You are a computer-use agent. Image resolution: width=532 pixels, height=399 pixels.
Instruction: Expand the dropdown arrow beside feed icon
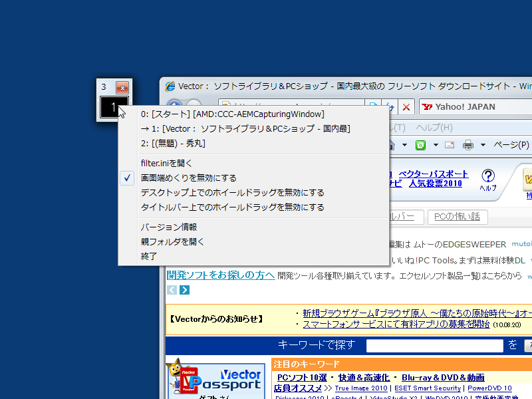[x=436, y=145]
